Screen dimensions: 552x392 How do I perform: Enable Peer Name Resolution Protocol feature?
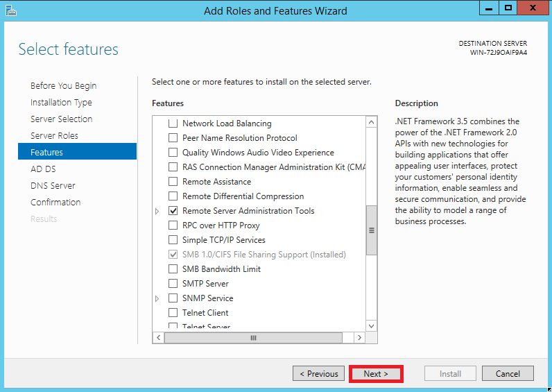tap(173, 137)
